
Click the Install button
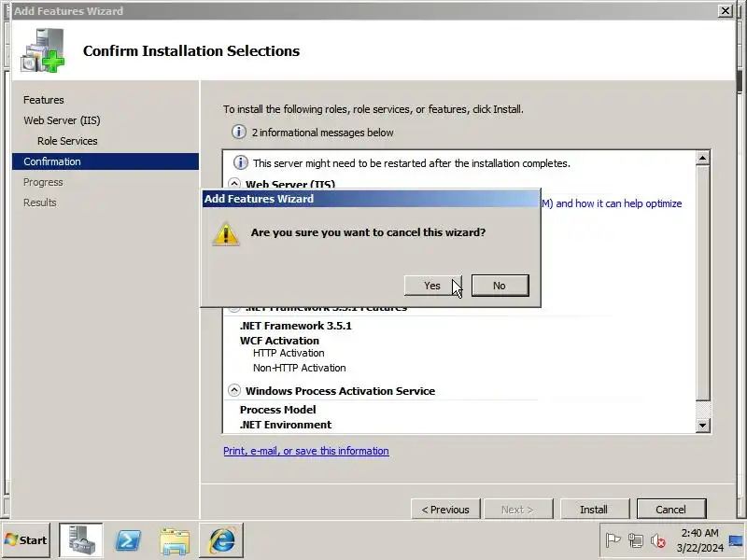(595, 510)
